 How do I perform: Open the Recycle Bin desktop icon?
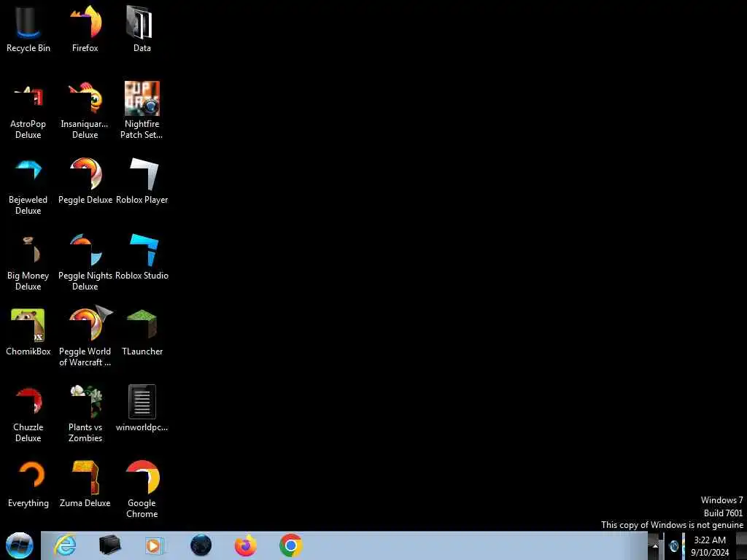[x=28, y=28]
